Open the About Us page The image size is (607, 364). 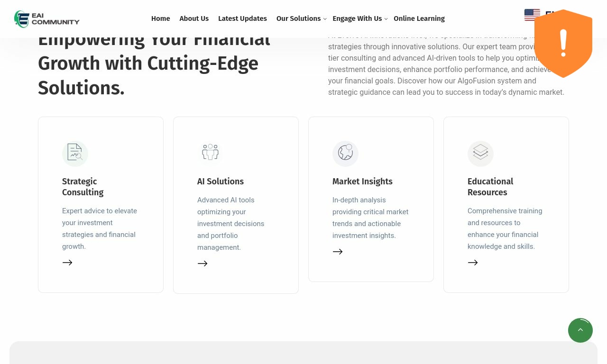tap(194, 19)
